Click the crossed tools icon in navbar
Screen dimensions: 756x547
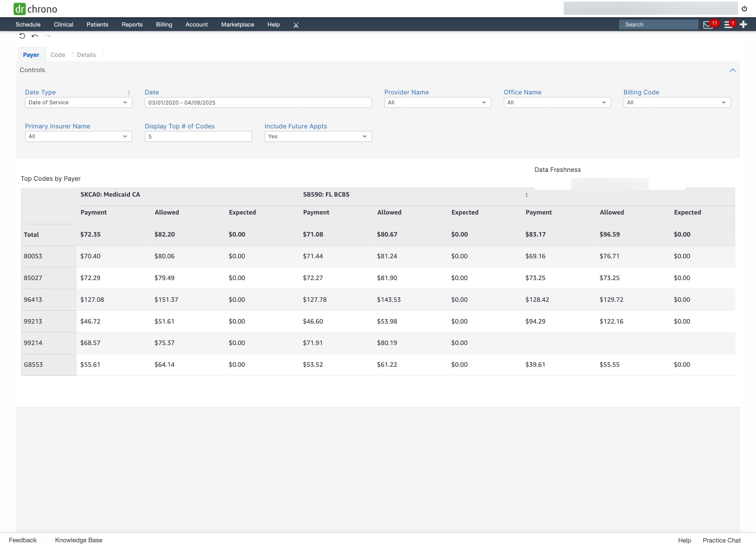tap(296, 25)
